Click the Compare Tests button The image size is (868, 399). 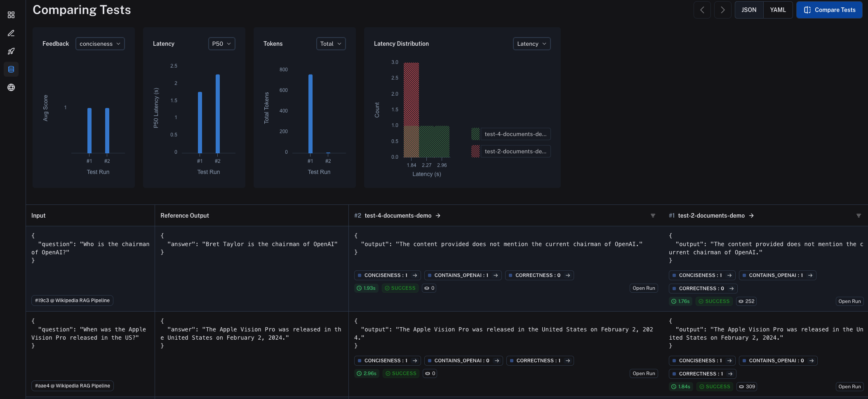tap(829, 10)
